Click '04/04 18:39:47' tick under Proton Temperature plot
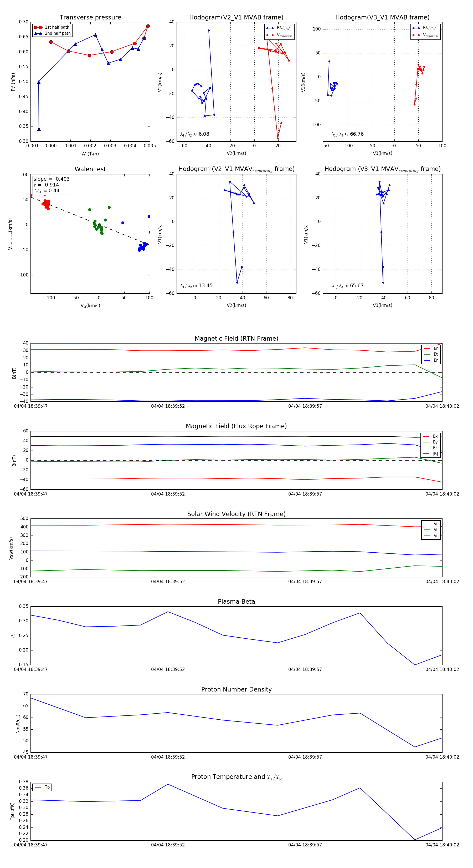 click(x=31, y=845)
